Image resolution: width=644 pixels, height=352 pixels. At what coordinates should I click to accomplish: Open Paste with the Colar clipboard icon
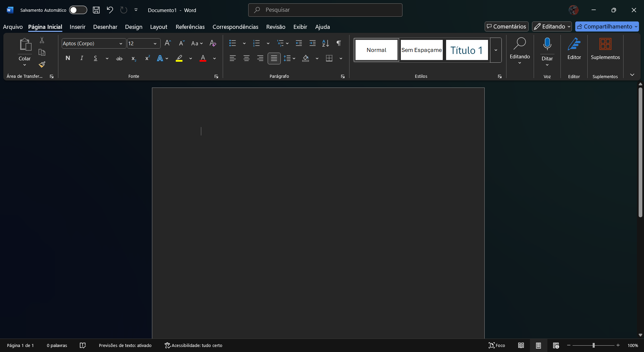pos(25,45)
